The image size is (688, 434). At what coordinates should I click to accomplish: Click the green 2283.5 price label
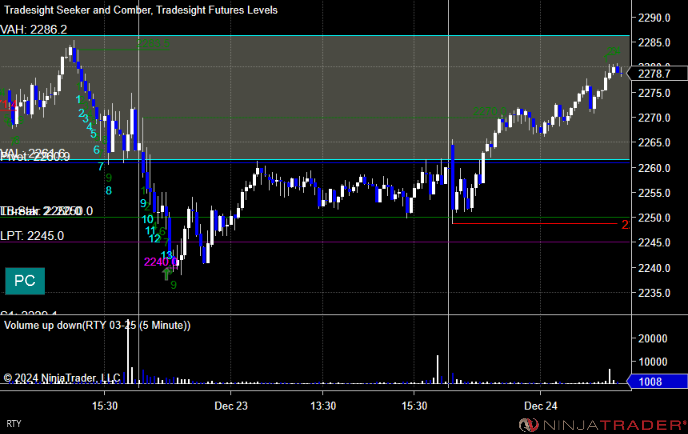point(153,43)
